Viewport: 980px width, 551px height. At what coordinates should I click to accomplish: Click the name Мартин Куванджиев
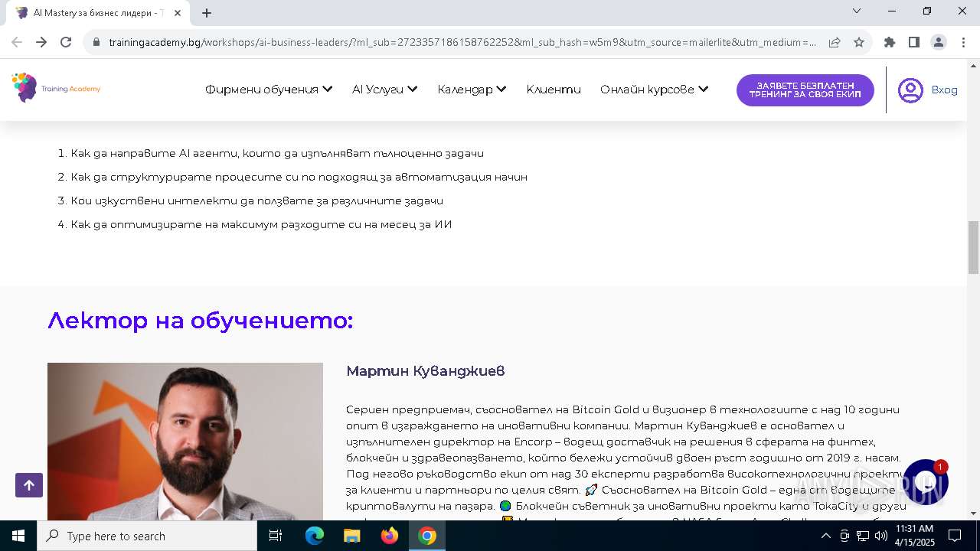click(x=425, y=371)
